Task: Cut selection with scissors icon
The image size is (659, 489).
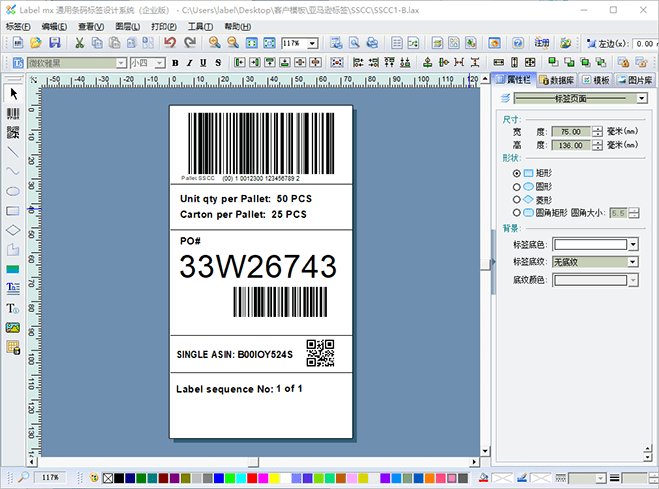Action: [79, 43]
